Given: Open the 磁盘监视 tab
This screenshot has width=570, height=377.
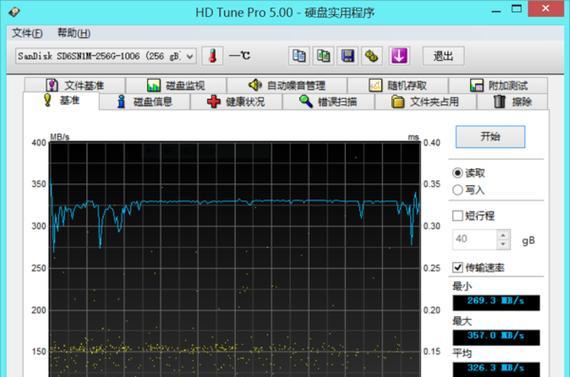Looking at the screenshot, I should pyautogui.click(x=176, y=85).
